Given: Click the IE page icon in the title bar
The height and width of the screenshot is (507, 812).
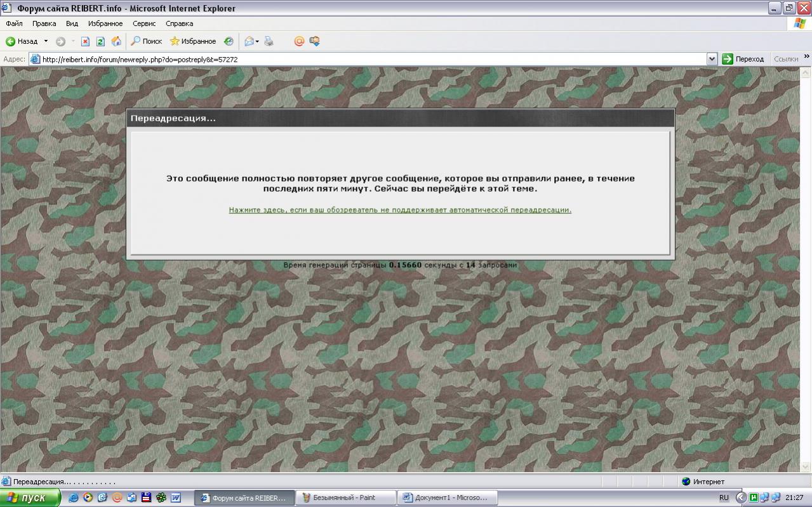Looking at the screenshot, I should [8, 8].
